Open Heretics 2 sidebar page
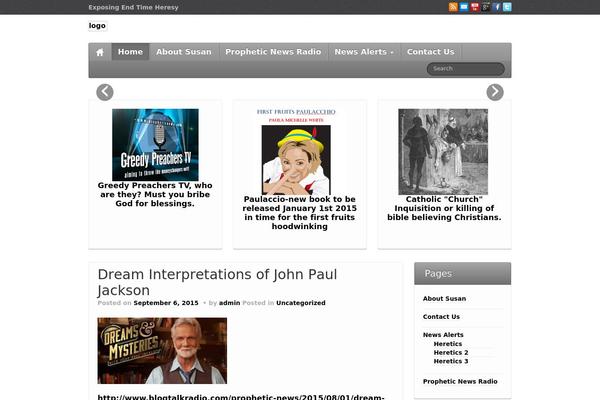Screen dimensions: 600x400 pyautogui.click(x=451, y=353)
